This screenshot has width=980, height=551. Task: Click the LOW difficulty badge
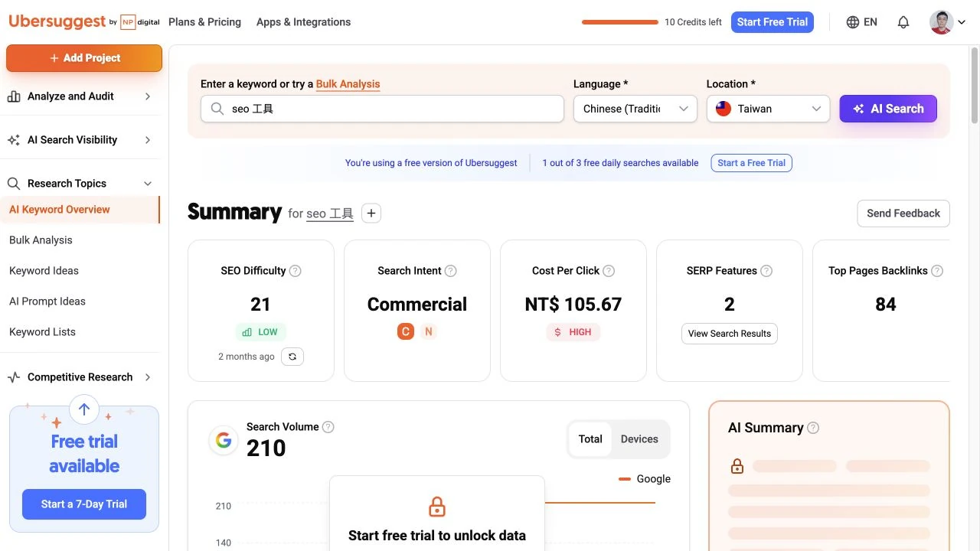click(260, 332)
